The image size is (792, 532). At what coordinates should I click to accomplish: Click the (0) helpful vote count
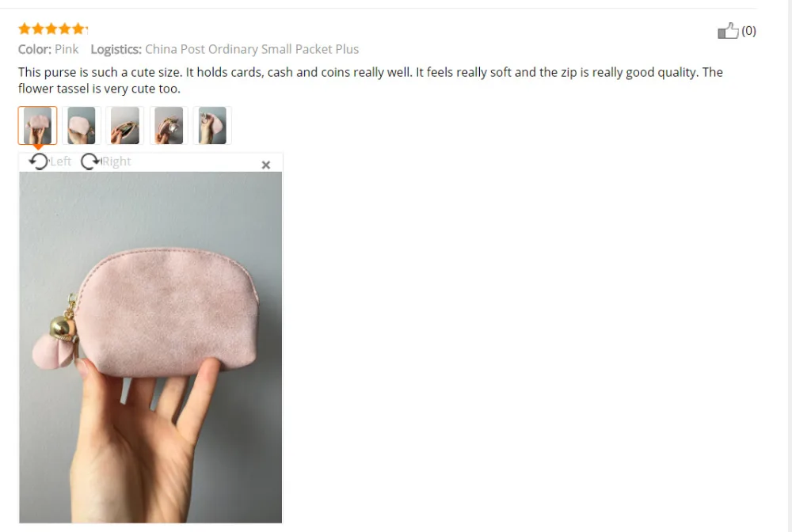click(x=748, y=31)
